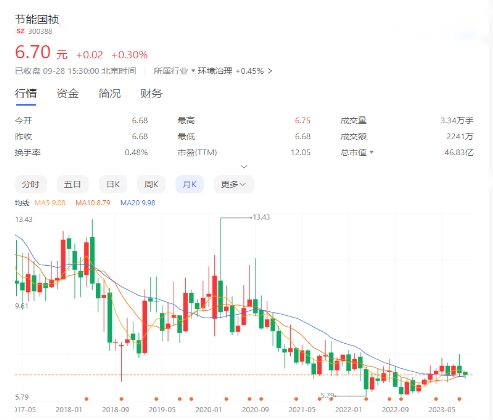Expand more quote details chevron
This screenshot has width=493, height=420.
[244, 166]
